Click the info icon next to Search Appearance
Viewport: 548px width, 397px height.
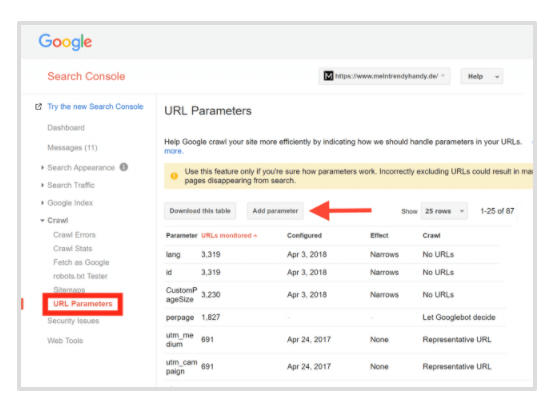point(124,167)
